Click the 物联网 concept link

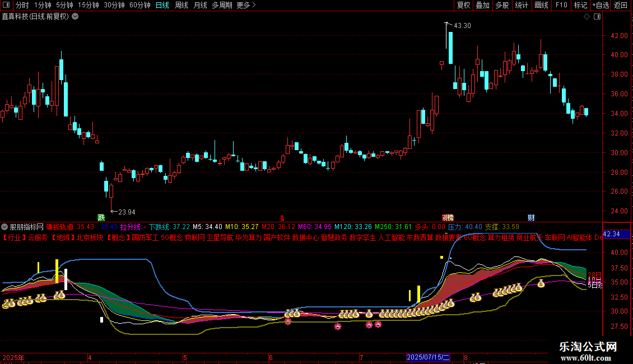pyautogui.click(x=194, y=237)
